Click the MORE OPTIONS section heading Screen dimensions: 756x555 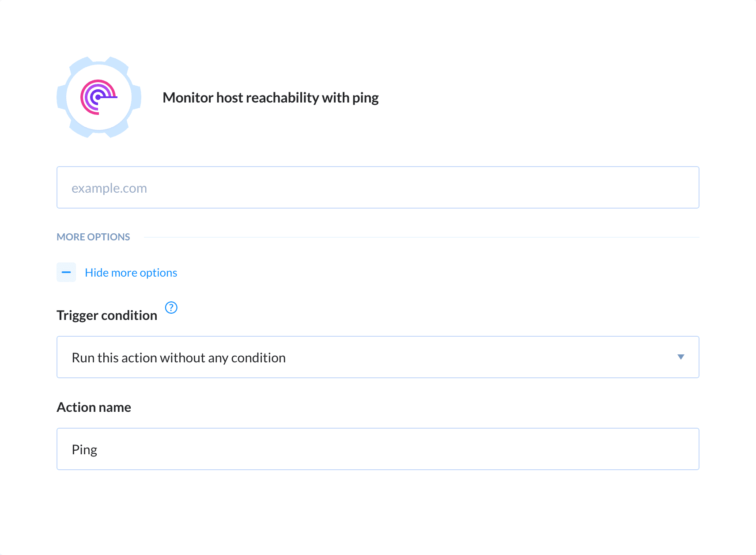pyautogui.click(x=93, y=237)
